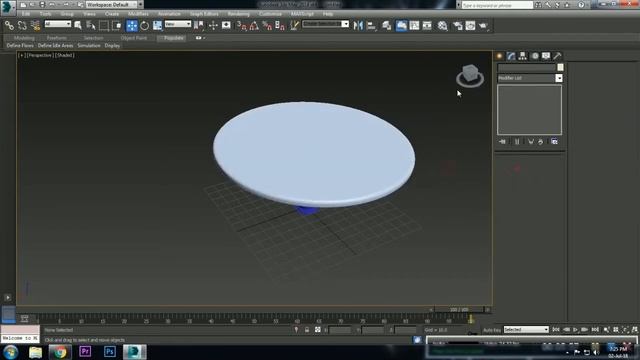The image size is (640, 360).
Task: Open Schematic View
Action: coord(427,26)
